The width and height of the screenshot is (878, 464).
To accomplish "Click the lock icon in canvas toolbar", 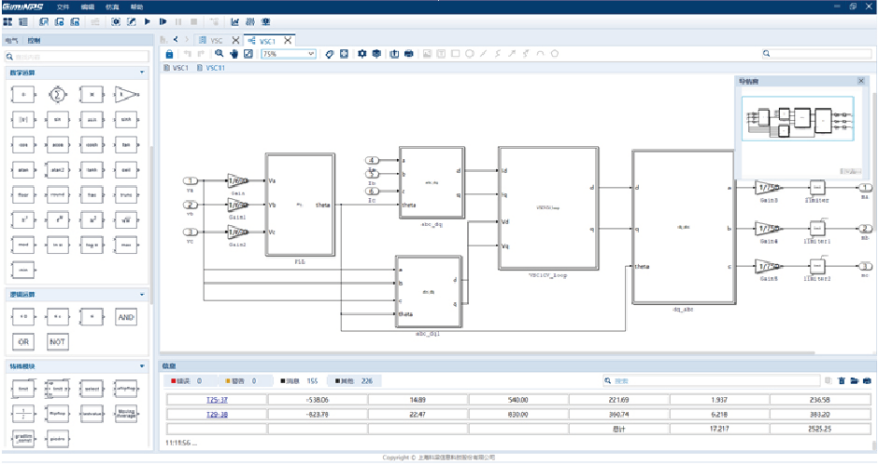I will [168, 54].
